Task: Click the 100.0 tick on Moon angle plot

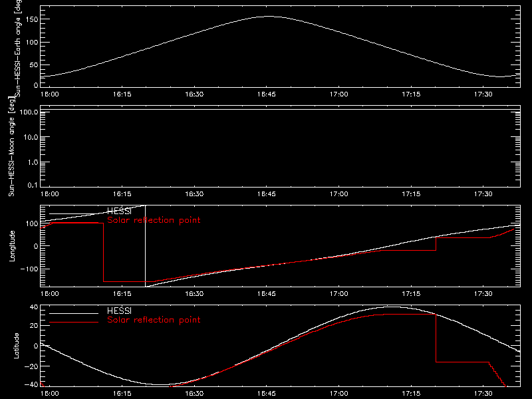Action: pos(29,112)
